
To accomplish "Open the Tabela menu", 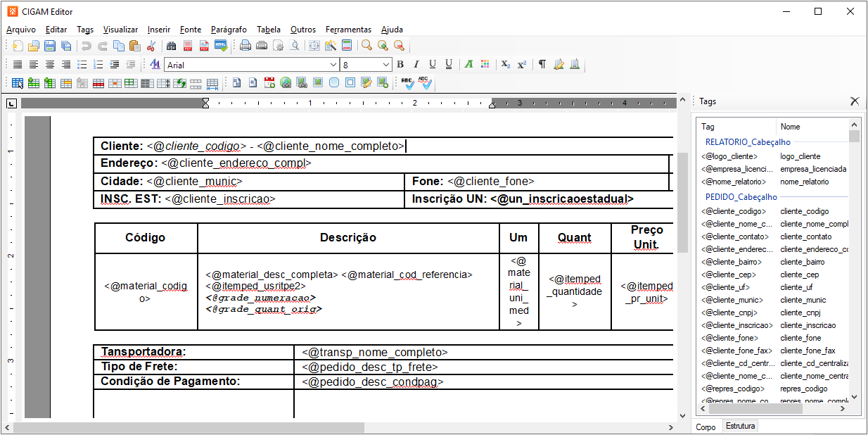I will (x=268, y=30).
